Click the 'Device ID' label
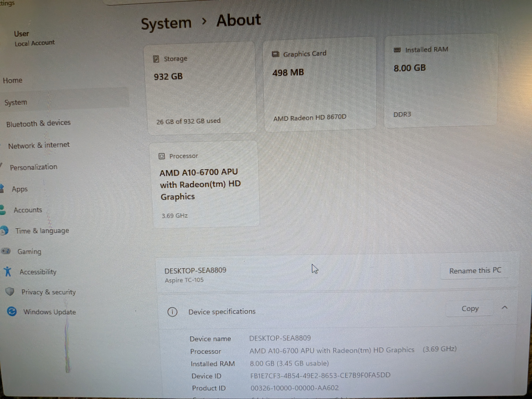 tap(206, 376)
